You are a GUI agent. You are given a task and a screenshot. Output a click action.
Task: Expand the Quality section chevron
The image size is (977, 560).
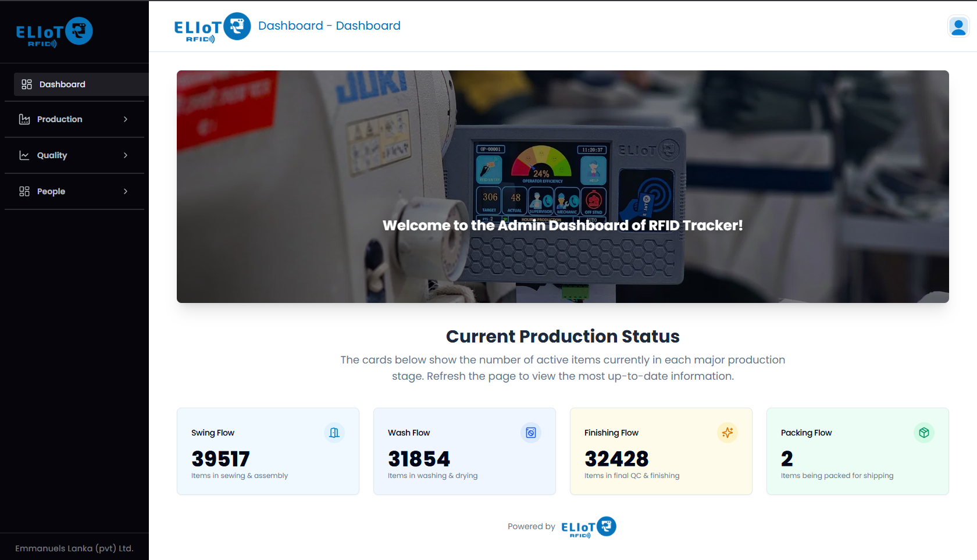(125, 155)
